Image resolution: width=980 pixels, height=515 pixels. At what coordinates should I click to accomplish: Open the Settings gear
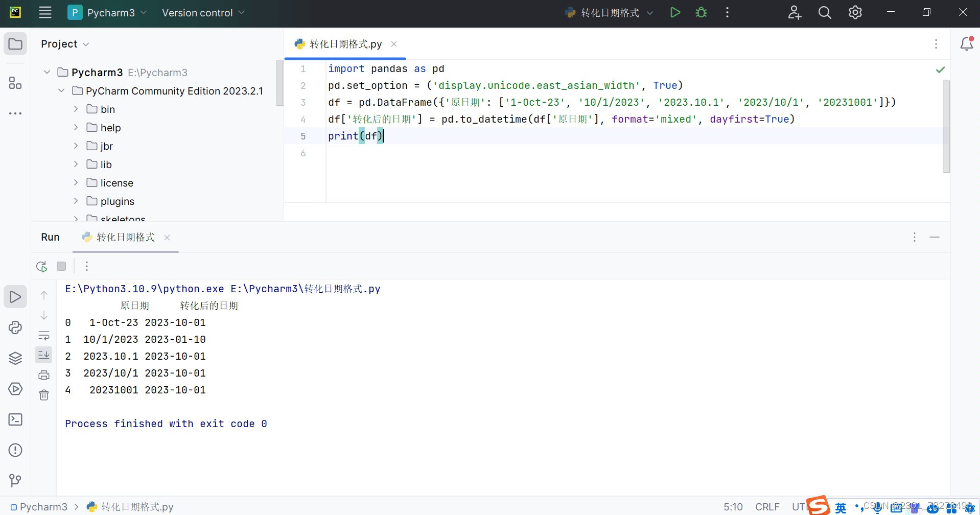855,12
